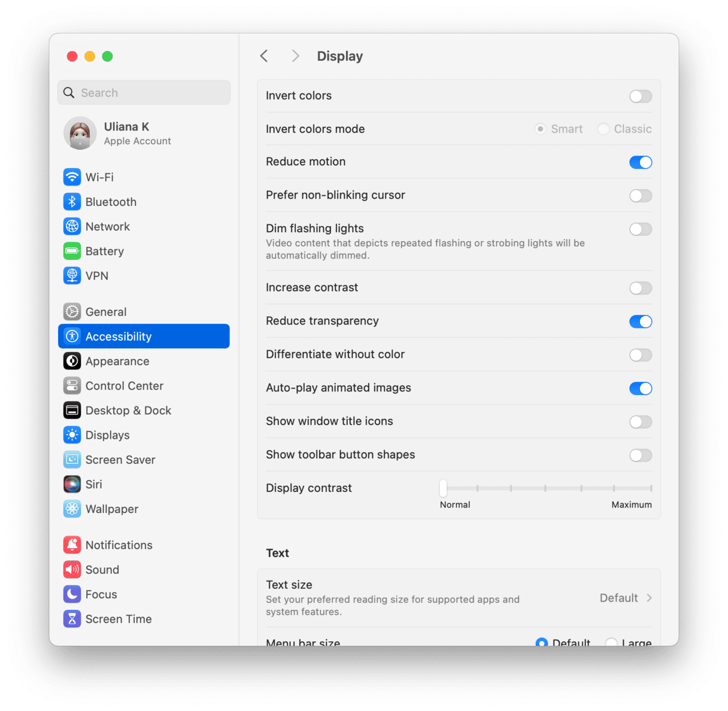
Task: Enable Show window title icons switch
Action: tap(641, 422)
